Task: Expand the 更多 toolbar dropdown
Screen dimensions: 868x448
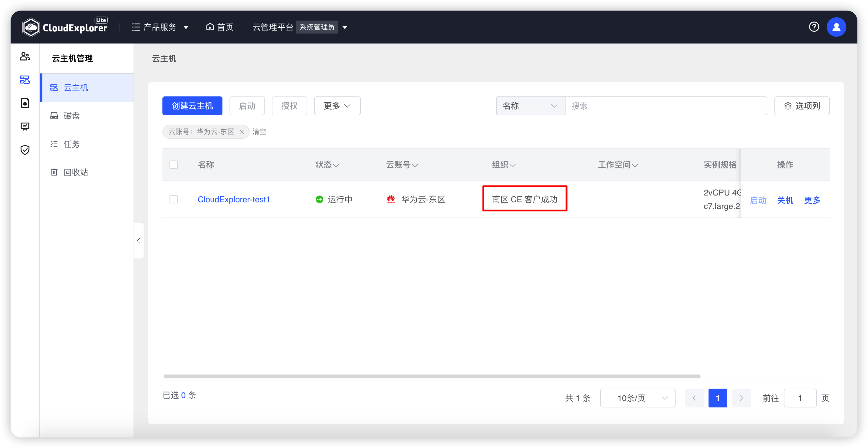Action: click(337, 106)
